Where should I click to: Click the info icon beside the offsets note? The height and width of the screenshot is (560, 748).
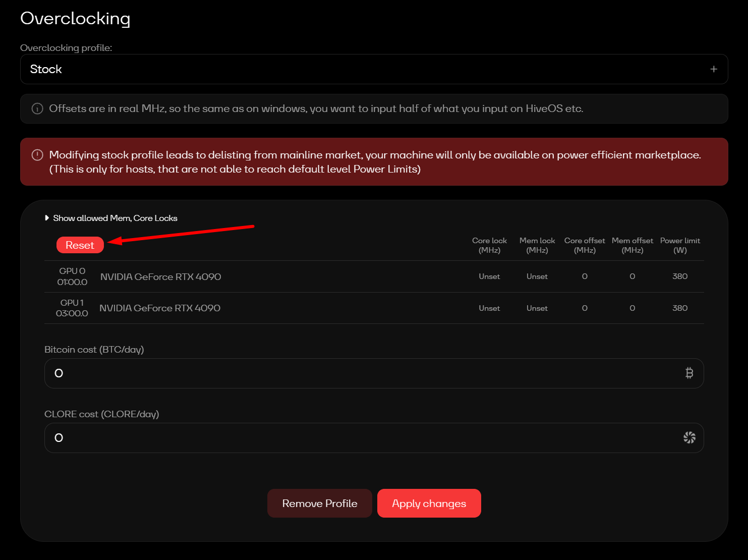point(37,109)
